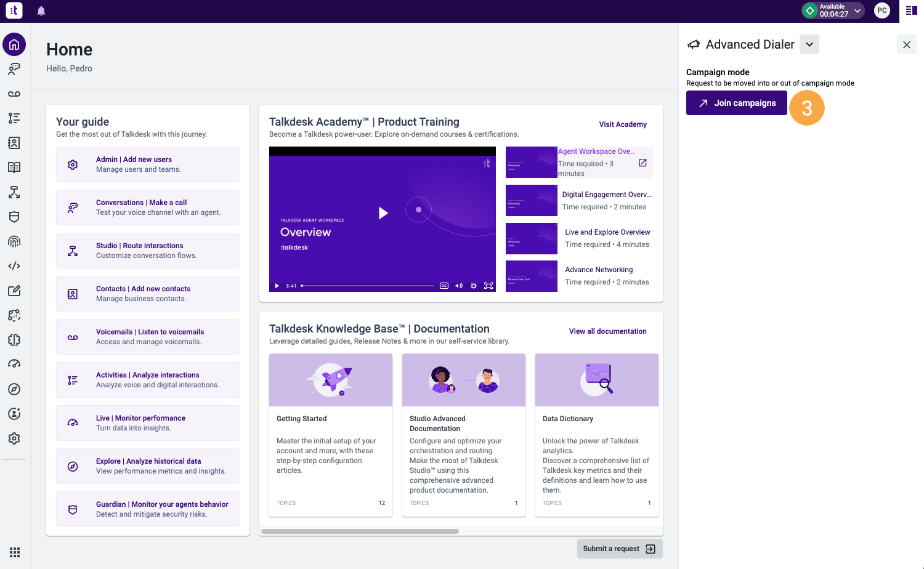Click small play button in video controls
This screenshot has height=569, width=924.
click(277, 286)
